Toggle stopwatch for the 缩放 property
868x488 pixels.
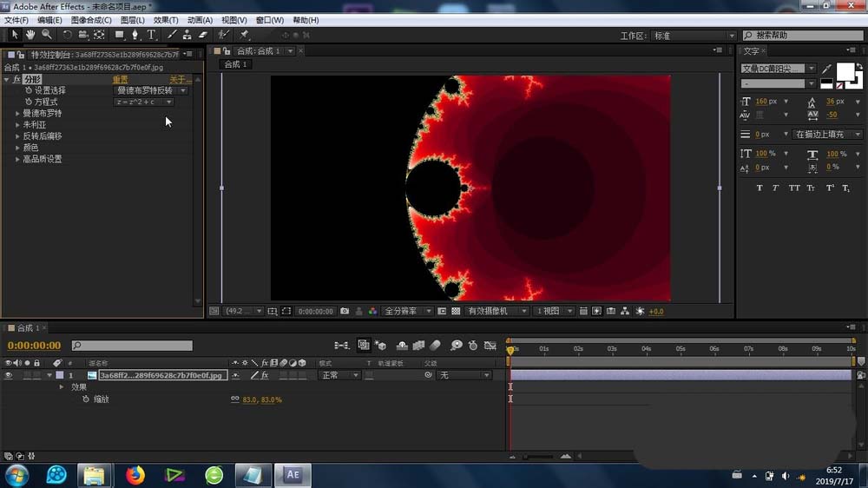pyautogui.click(x=85, y=399)
